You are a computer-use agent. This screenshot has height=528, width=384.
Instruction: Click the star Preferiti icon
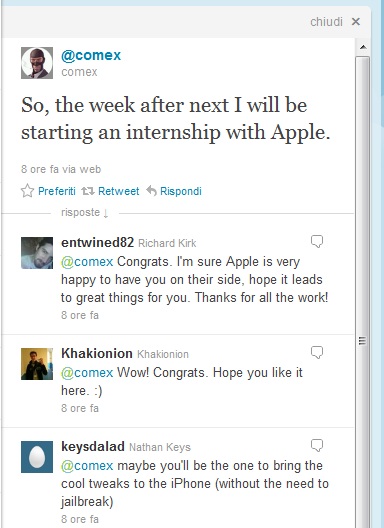coord(27,191)
